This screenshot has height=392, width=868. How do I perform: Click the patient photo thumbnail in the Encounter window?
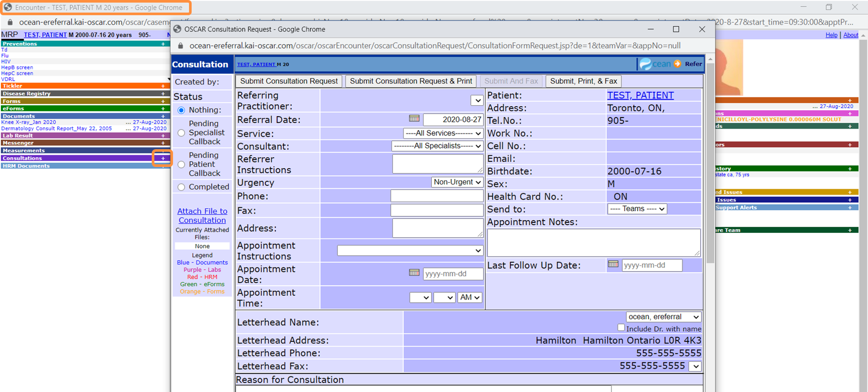729,68
